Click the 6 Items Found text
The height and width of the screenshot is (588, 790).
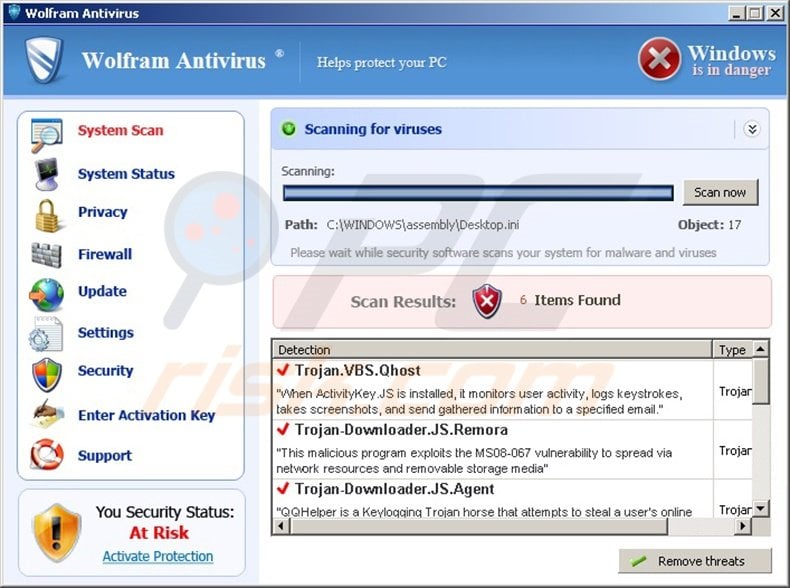570,300
